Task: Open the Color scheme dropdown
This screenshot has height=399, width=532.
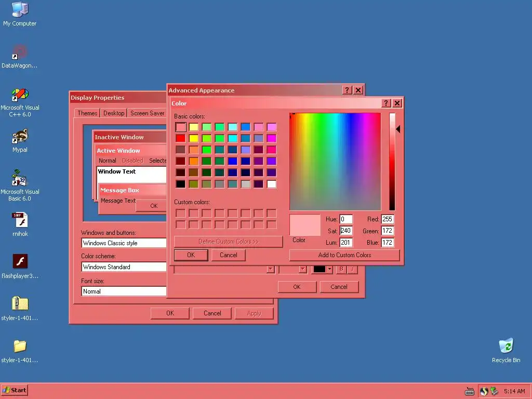Action: click(124, 267)
